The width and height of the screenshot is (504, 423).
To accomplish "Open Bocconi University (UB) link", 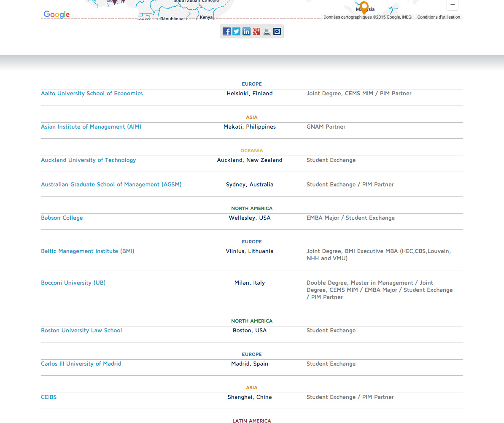I will click(73, 283).
